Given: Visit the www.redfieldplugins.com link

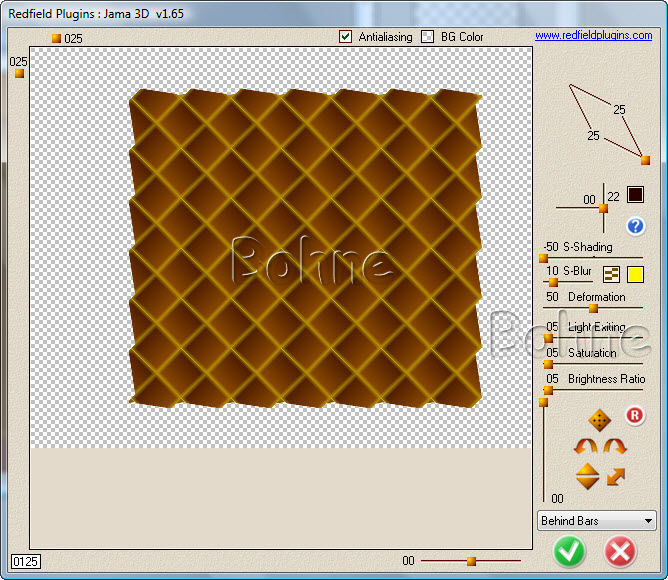Looking at the screenshot, I should pos(593,35).
